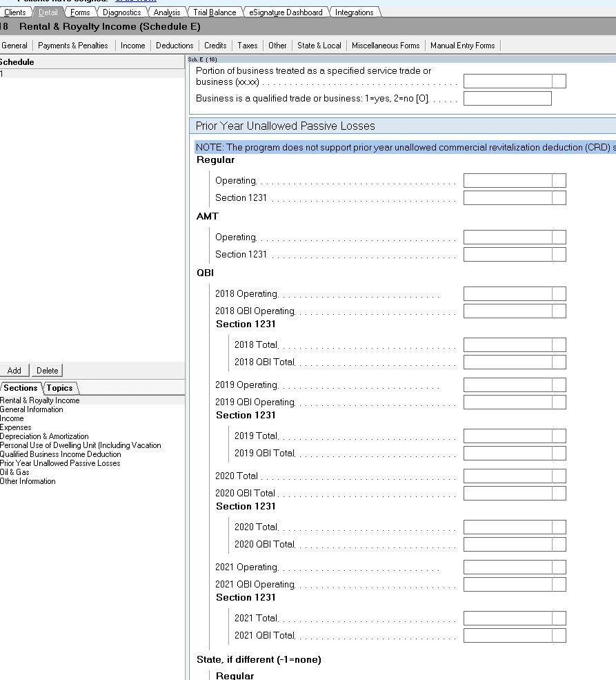Click the 2019 Total Section 1231 field
Image resolution: width=616 pixels, height=680 pixels.
coord(508,436)
